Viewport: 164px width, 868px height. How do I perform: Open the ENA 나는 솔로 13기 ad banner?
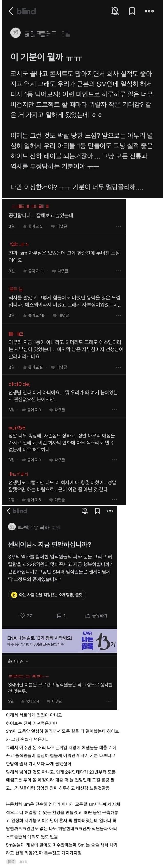59,641
